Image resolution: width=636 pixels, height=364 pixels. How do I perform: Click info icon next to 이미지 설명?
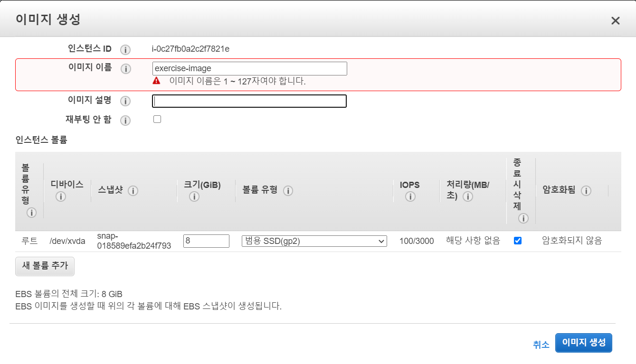coord(125,101)
